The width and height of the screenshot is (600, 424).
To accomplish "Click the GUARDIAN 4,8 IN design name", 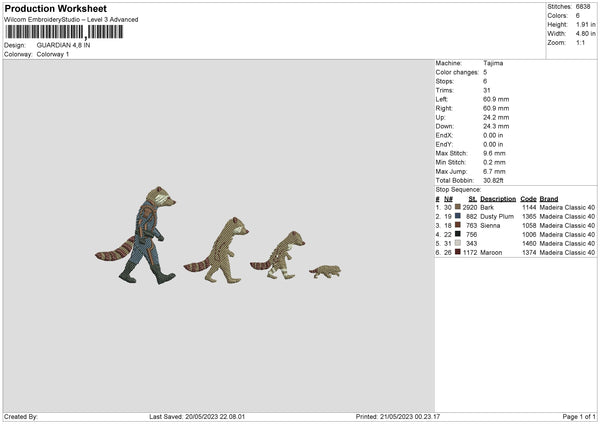I will [x=64, y=45].
